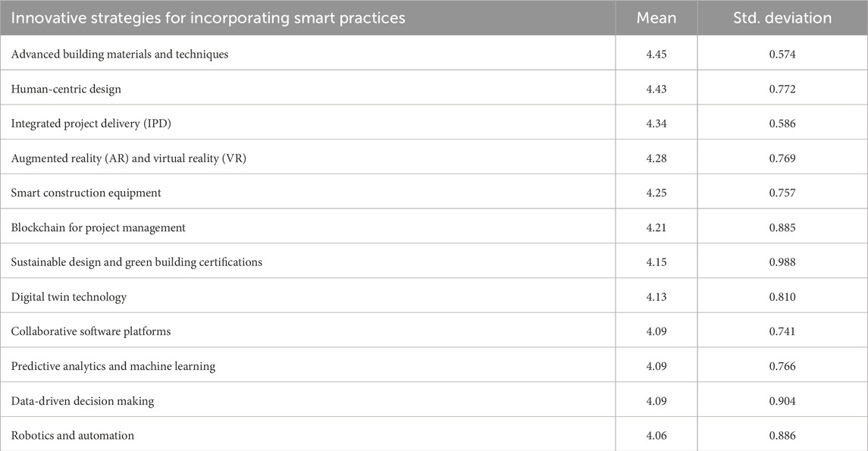868x451 pixels.
Task: Click Collaborative software platforms label
Action: pos(91,331)
